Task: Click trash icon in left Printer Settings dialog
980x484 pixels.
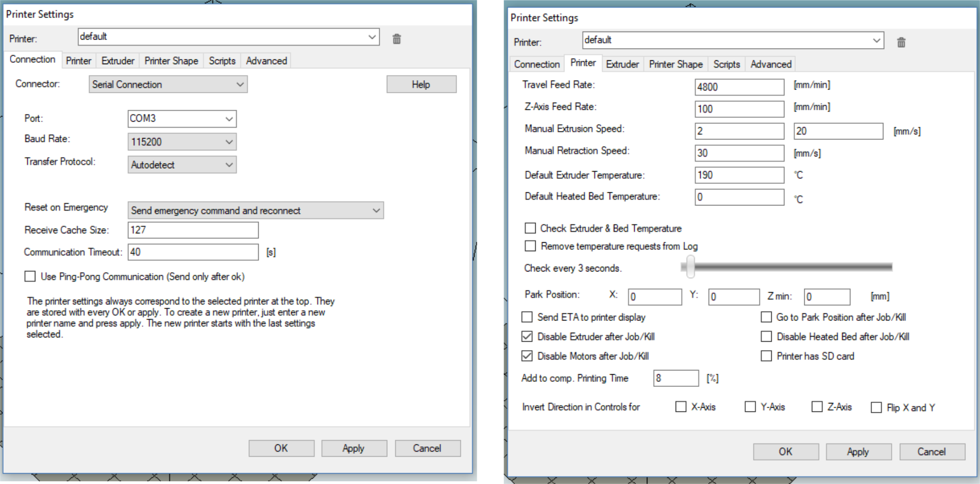Action: 397,39
